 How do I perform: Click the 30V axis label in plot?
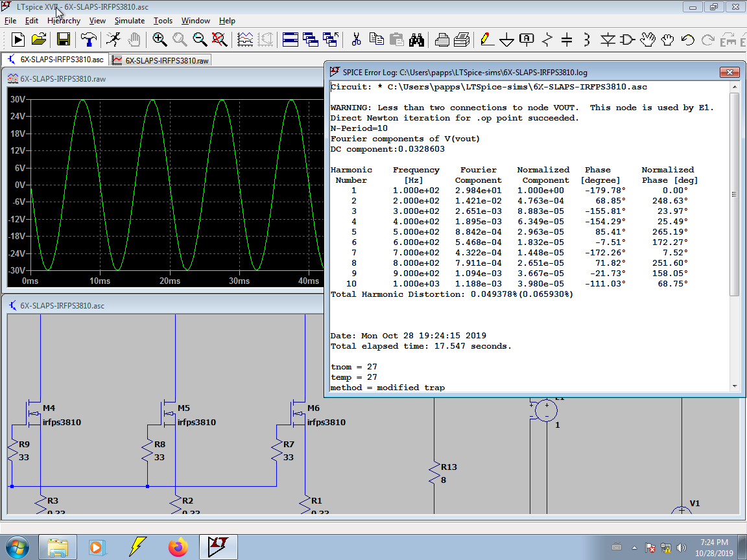tap(18, 99)
